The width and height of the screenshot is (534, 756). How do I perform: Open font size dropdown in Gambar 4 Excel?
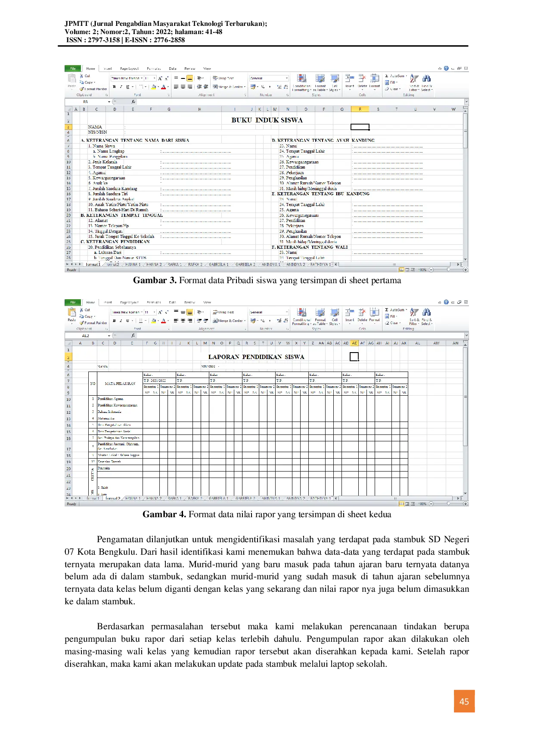click(x=155, y=312)
